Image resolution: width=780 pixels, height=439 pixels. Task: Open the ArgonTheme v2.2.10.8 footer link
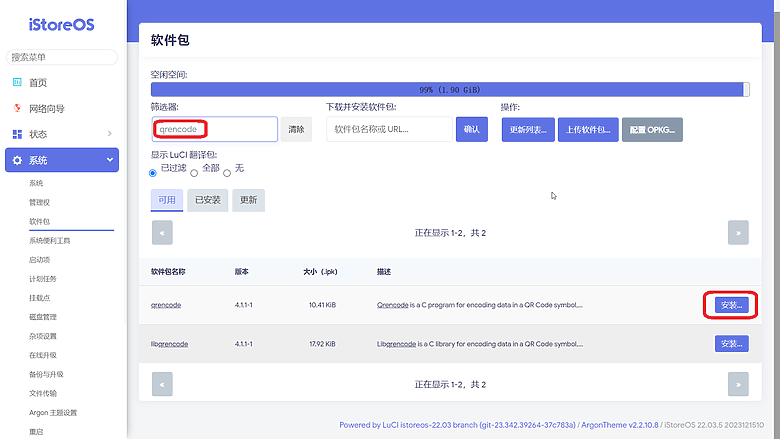619,425
